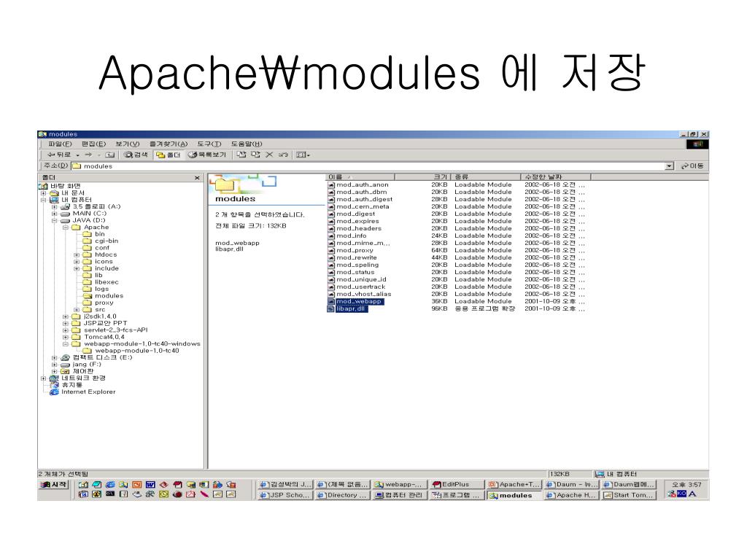This screenshot has width=747, height=560.
Task: Collapse the Apache folder node
Action: (x=65, y=227)
